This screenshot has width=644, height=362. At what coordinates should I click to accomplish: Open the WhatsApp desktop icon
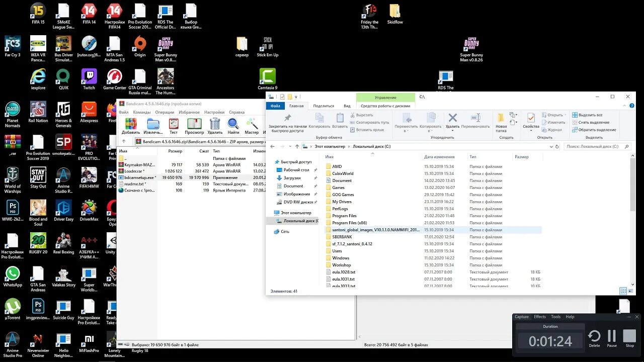click(x=13, y=277)
